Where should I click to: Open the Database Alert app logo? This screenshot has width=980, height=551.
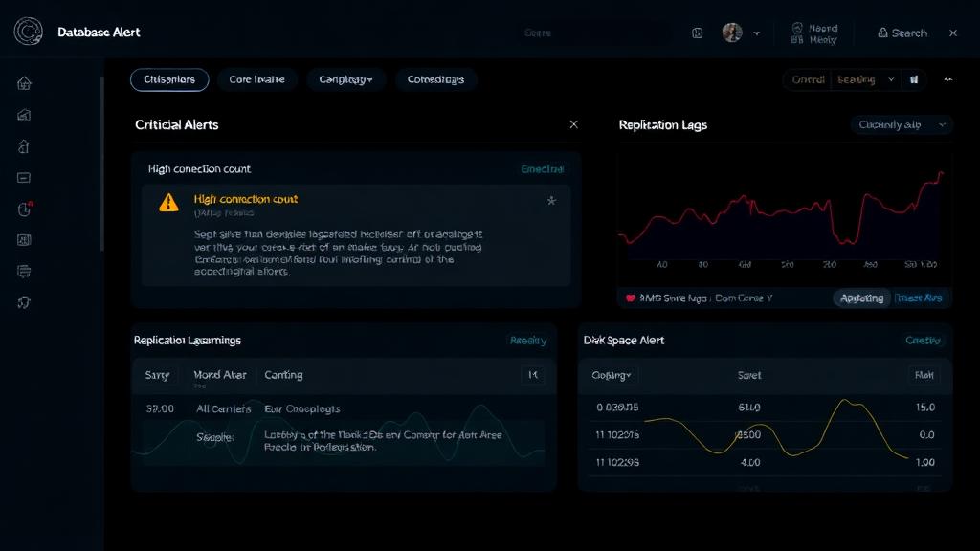click(x=27, y=32)
